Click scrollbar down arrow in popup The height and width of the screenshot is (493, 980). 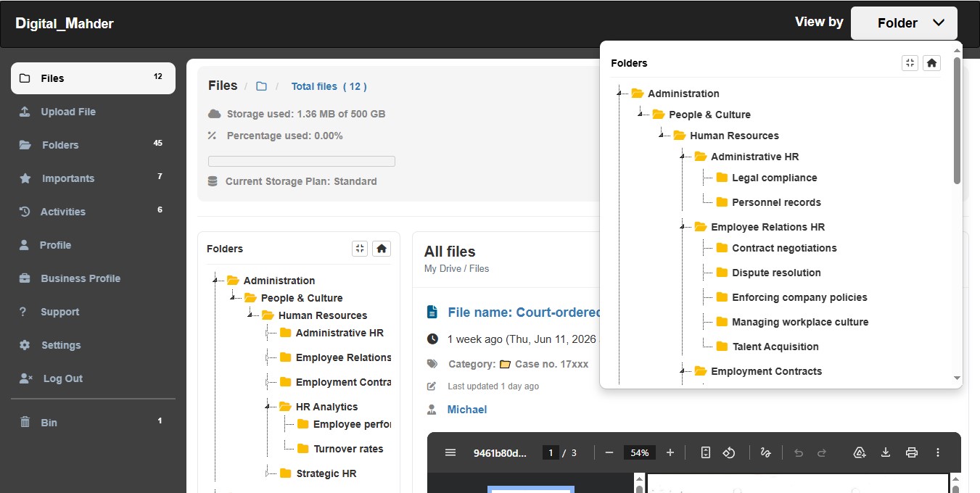click(x=957, y=378)
